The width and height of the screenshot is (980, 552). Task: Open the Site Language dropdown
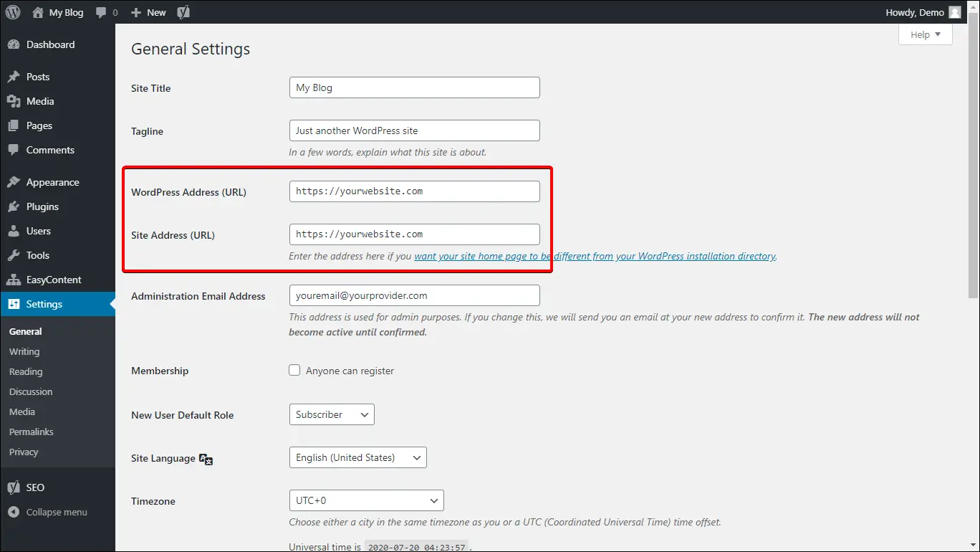coord(358,457)
